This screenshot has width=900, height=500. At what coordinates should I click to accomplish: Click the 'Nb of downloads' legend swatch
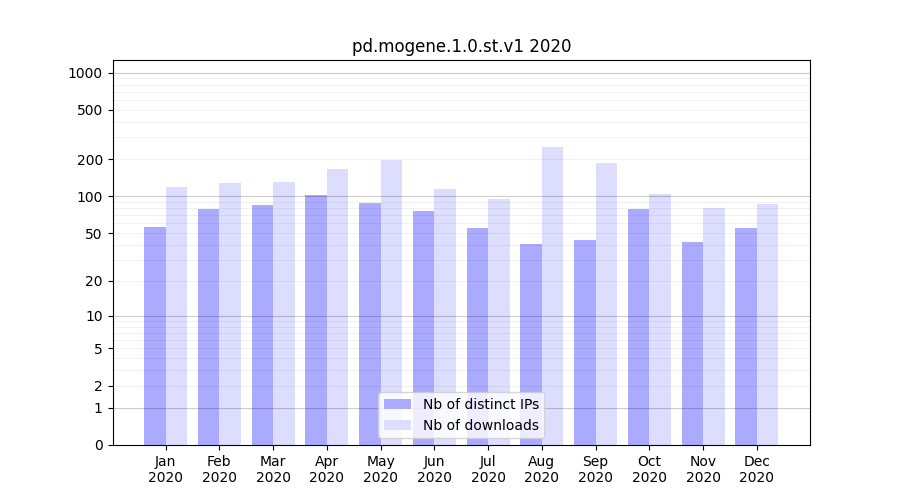click(x=397, y=425)
